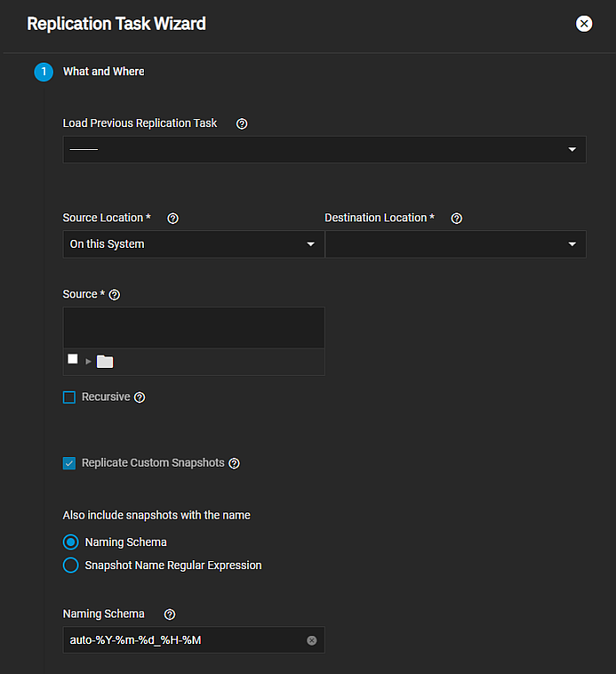Uncheck Replicate Custom Snapshots

click(x=69, y=463)
